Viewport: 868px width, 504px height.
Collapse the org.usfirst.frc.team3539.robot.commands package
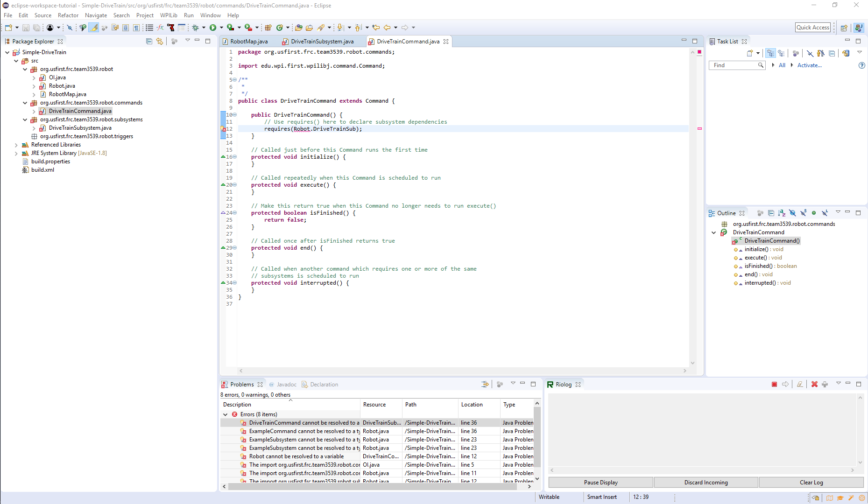[x=25, y=103]
